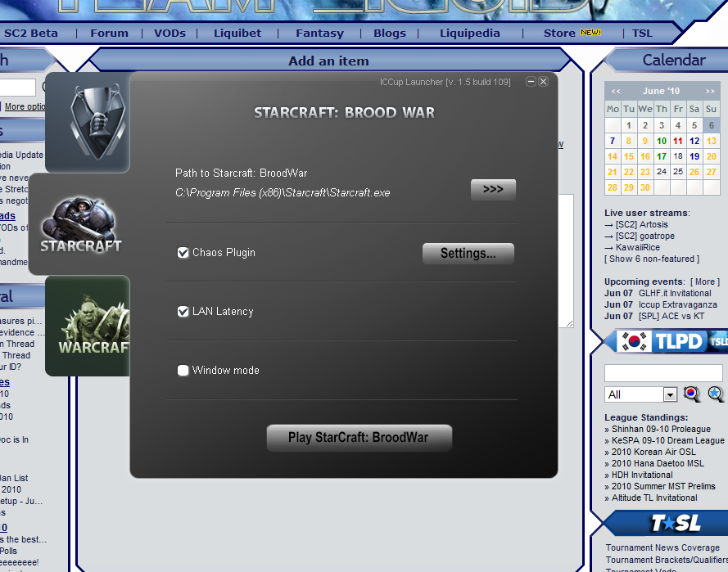Browse for Starcraft path with >>> button

[x=493, y=189]
